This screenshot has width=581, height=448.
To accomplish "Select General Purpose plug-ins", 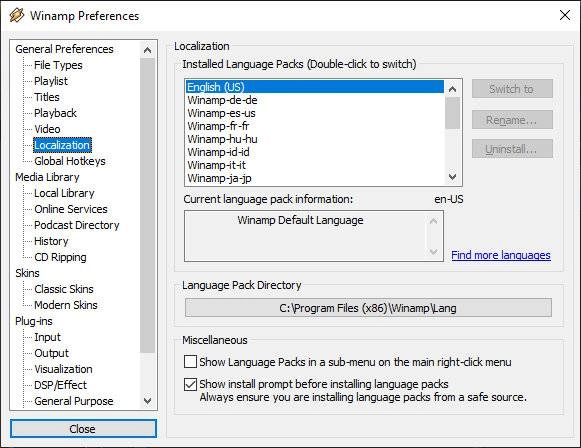I will 74,401.
